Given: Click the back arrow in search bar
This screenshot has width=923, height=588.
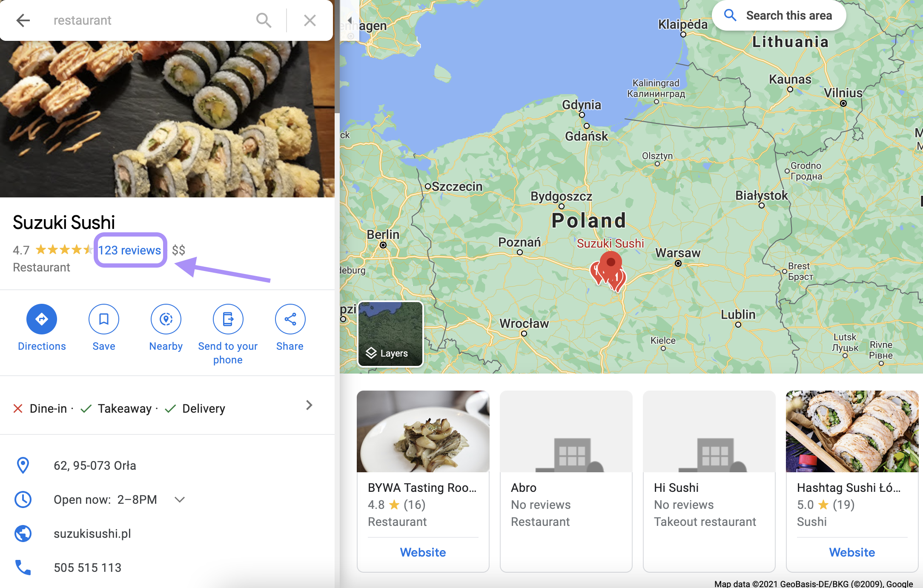Looking at the screenshot, I should pyautogui.click(x=23, y=20).
